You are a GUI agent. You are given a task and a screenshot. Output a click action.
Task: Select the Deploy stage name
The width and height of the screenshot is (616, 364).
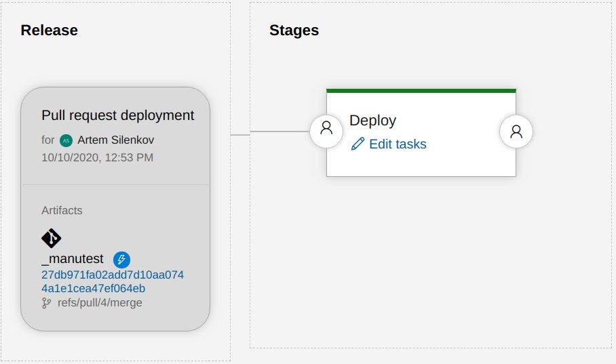[373, 120]
